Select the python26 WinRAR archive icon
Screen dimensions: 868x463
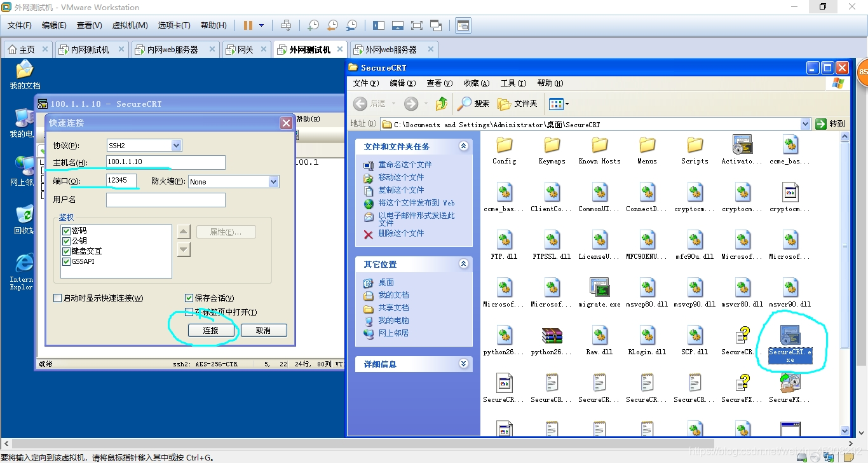click(x=552, y=341)
